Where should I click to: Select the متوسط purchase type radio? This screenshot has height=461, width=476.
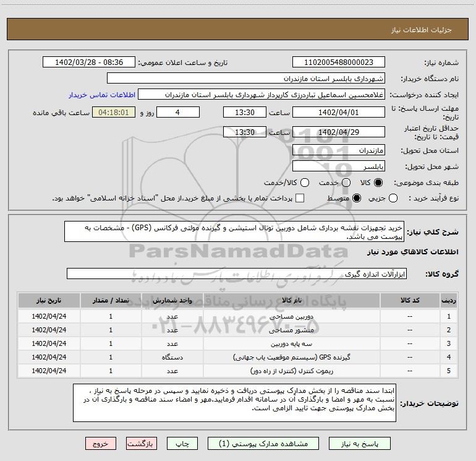(357, 198)
